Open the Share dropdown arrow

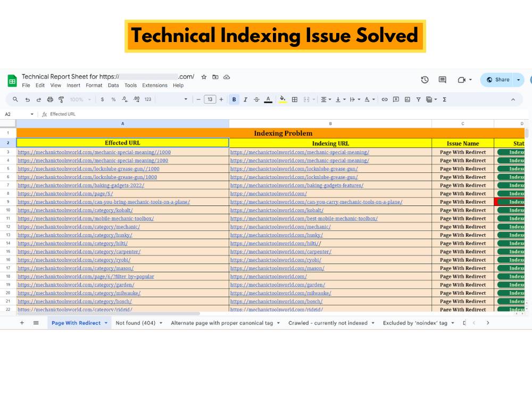tap(518, 80)
